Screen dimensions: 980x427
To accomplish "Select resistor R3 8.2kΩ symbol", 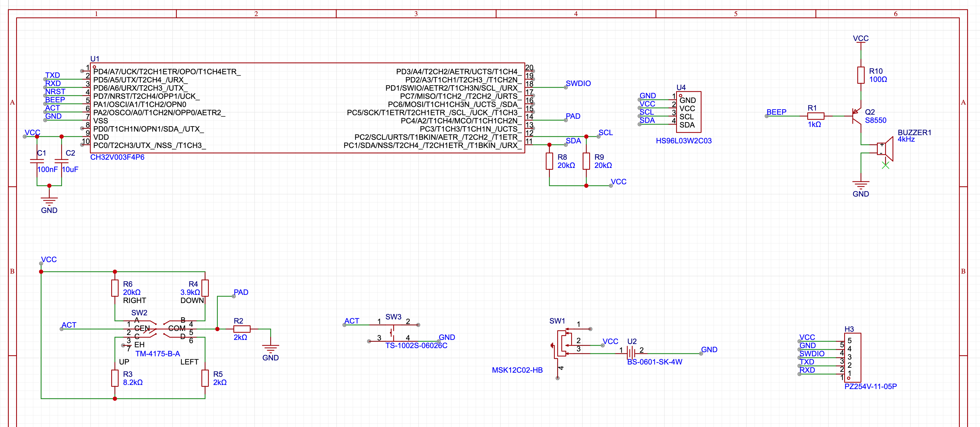I will click(115, 378).
